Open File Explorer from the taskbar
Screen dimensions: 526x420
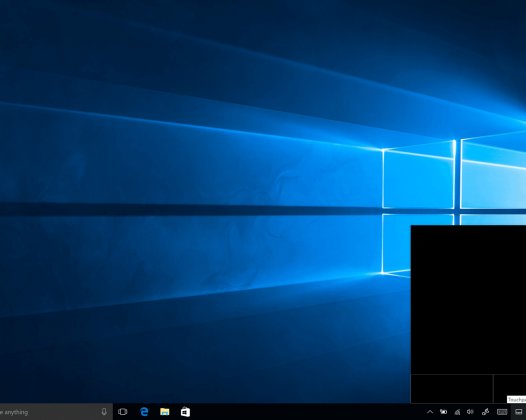(x=165, y=412)
